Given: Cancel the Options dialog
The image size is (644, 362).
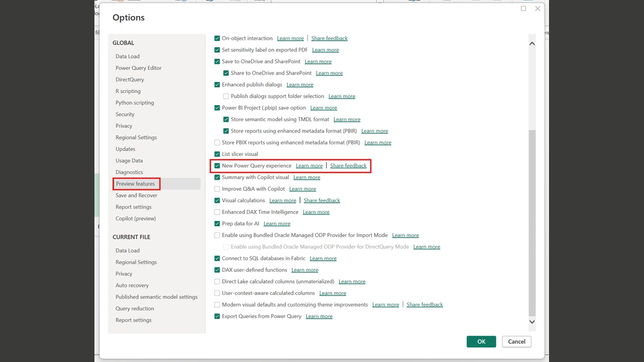Looking at the screenshot, I should click(x=517, y=342).
